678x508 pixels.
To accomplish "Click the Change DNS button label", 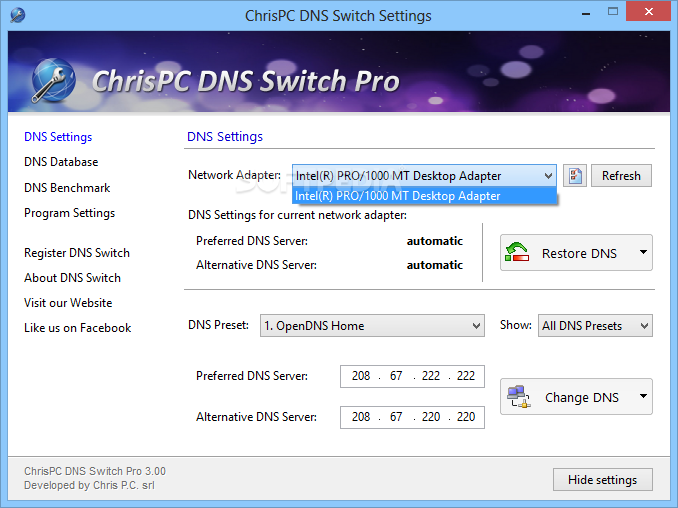I will 582,397.
